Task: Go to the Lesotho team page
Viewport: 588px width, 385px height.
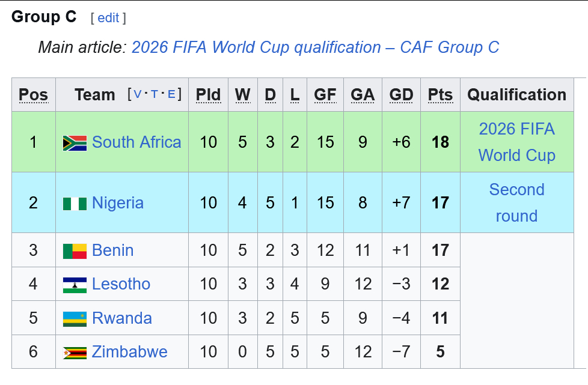Action: 121,284
